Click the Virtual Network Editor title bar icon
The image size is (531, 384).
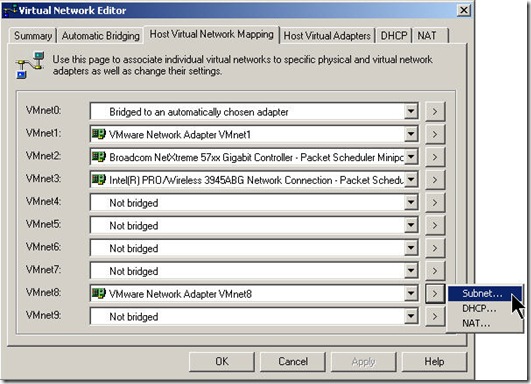point(9,10)
